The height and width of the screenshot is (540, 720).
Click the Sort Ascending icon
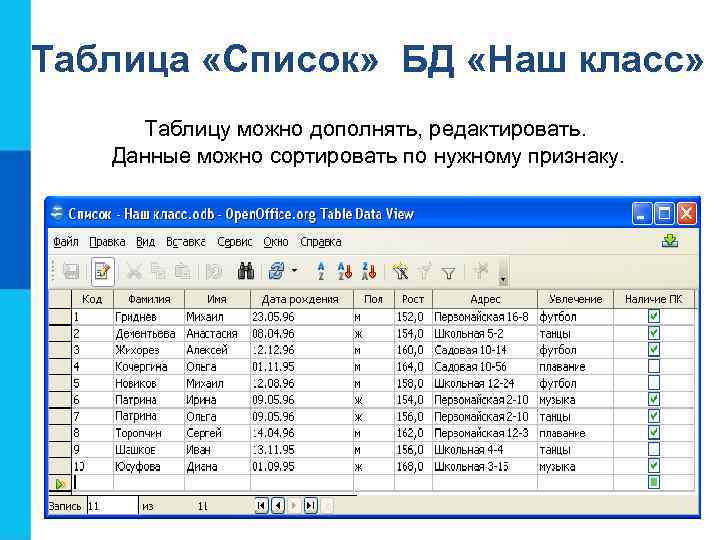pyautogui.click(x=344, y=271)
